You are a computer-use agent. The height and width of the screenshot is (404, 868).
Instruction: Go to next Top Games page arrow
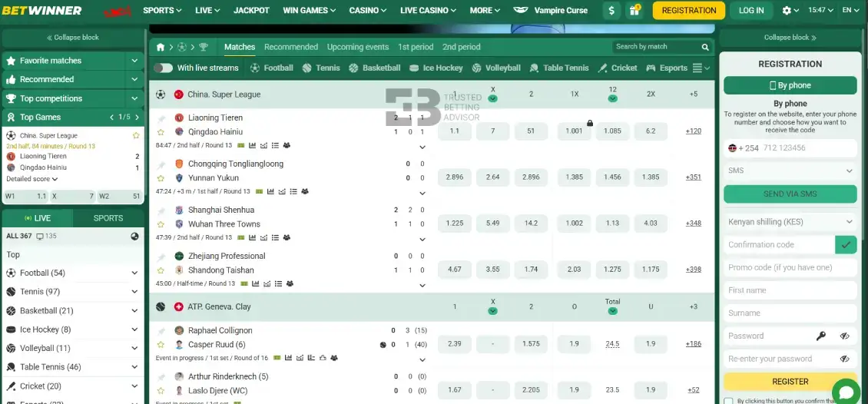137,118
